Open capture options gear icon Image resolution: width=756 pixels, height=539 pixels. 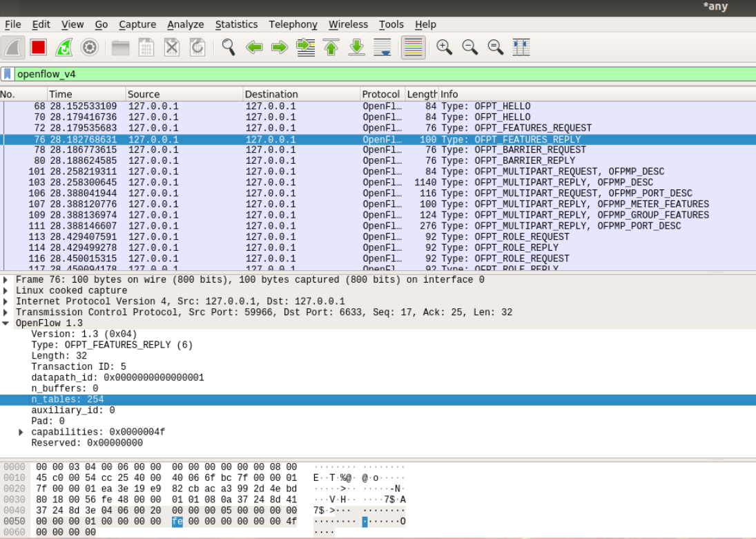[x=89, y=48]
